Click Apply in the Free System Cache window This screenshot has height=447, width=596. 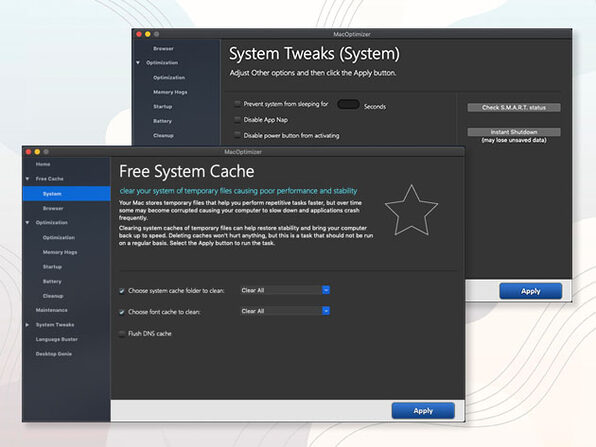pos(423,411)
